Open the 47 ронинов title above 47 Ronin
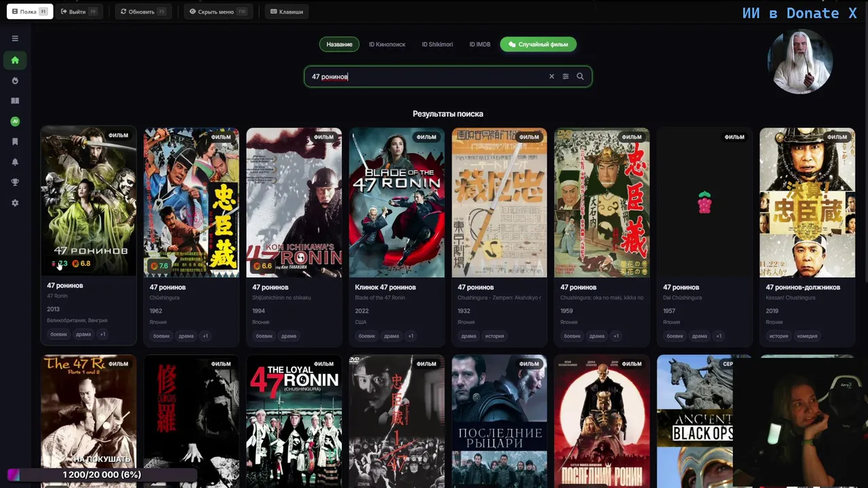868x488 pixels. click(65, 285)
